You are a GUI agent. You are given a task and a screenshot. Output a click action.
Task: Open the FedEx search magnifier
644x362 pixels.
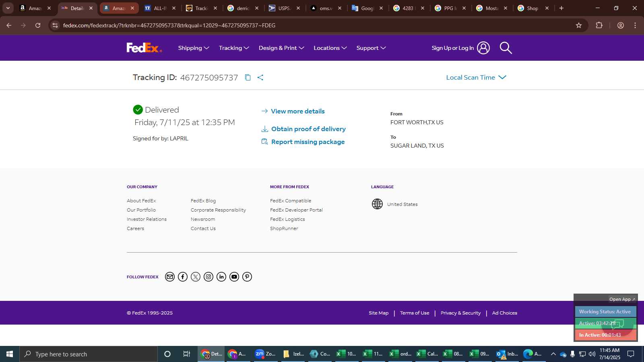[506, 48]
